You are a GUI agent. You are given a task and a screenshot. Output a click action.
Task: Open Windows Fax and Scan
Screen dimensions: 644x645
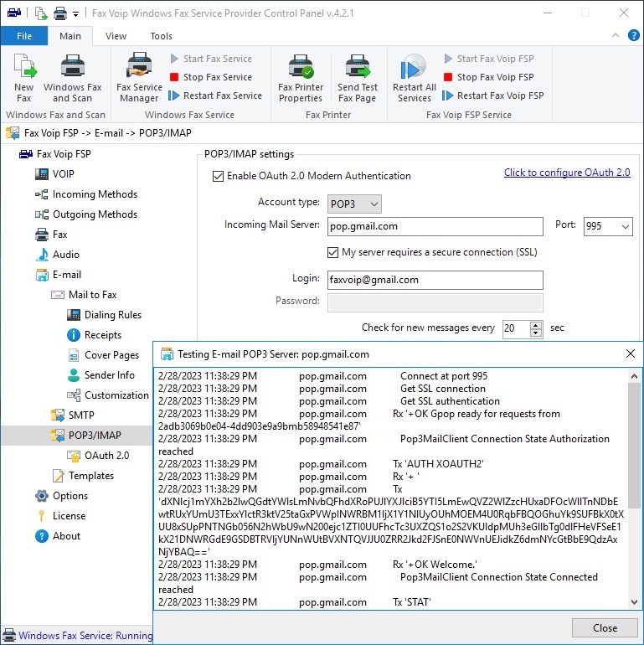click(72, 77)
